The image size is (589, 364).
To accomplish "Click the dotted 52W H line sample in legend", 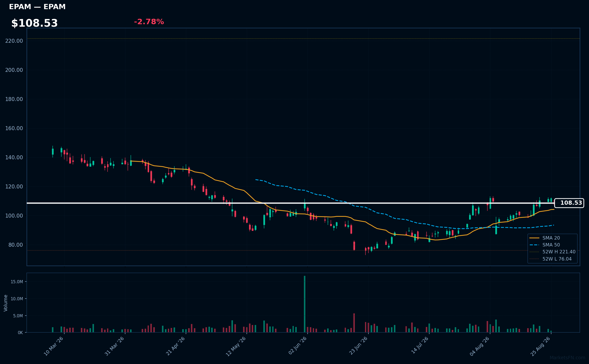I will tap(534, 252).
